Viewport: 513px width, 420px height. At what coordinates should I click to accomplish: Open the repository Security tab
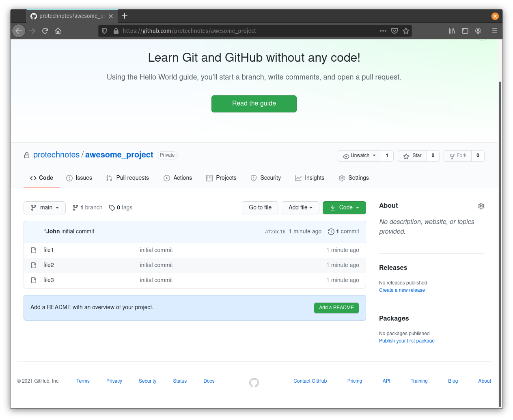tap(266, 178)
